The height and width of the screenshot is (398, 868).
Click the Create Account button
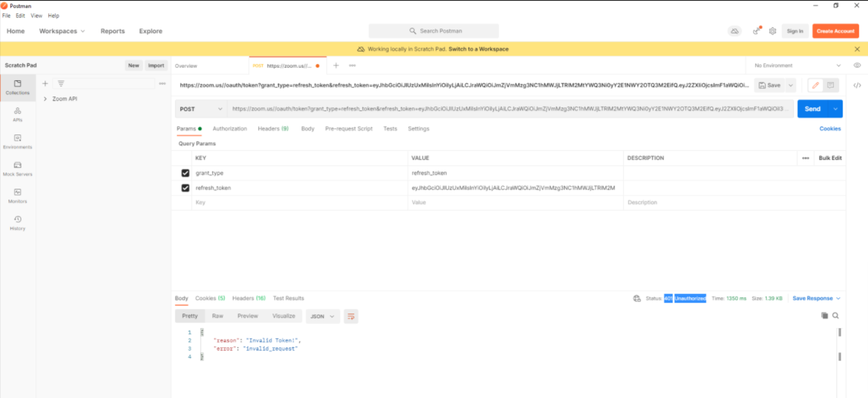click(835, 31)
